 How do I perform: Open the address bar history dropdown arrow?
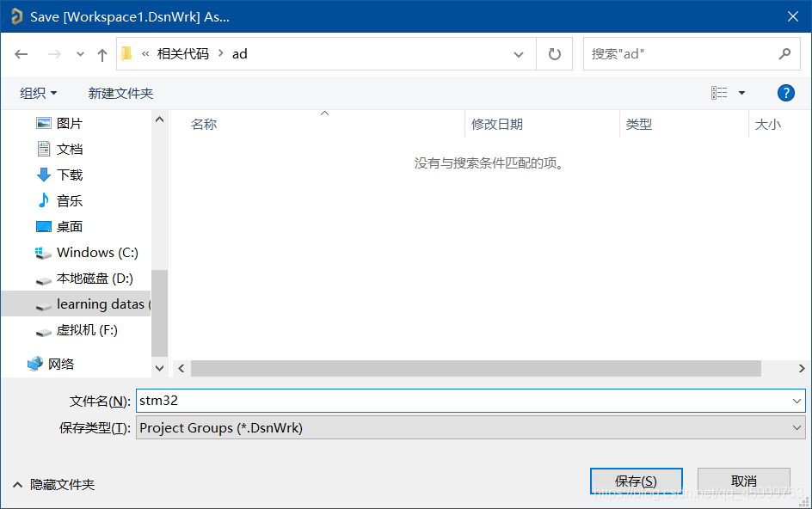520,53
